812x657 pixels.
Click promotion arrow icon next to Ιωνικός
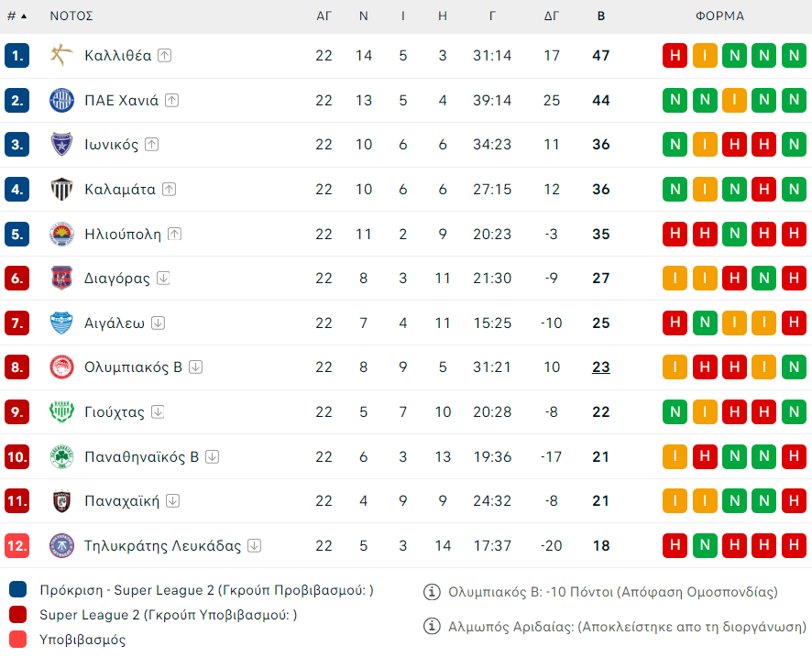coord(152,145)
